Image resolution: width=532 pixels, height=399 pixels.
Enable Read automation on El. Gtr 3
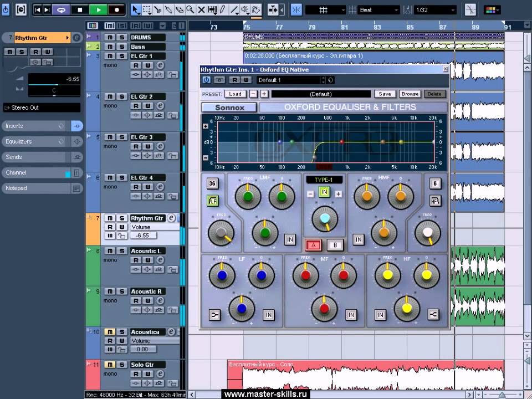click(x=136, y=146)
